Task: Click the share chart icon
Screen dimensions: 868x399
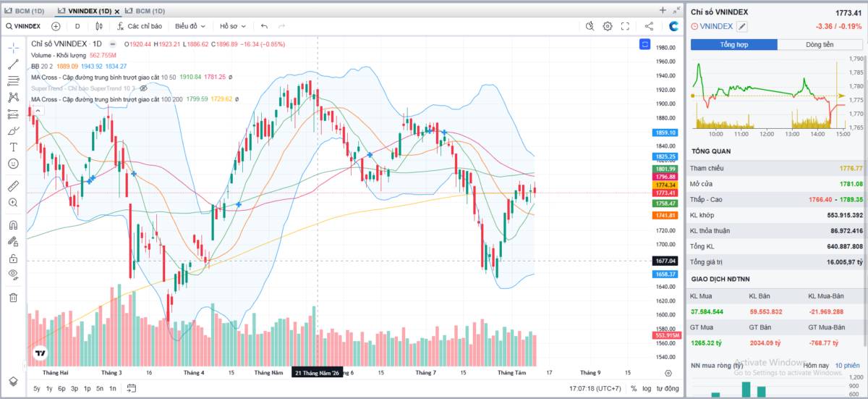Action: coord(649,26)
